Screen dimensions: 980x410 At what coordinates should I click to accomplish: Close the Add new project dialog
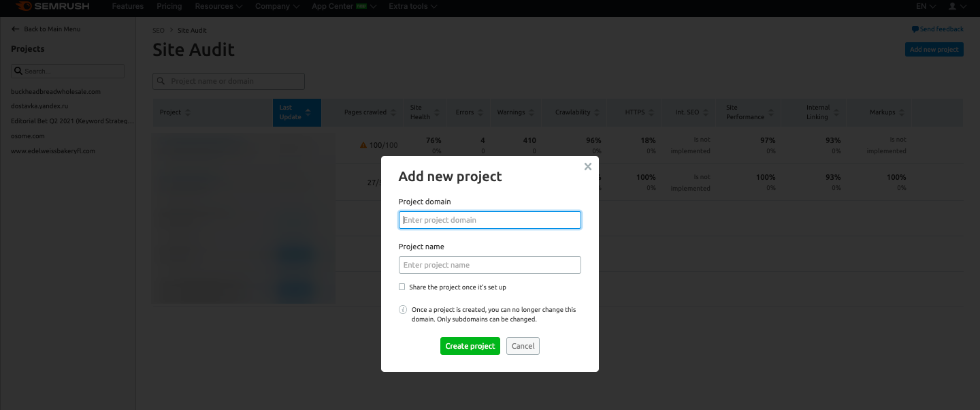[x=588, y=166]
